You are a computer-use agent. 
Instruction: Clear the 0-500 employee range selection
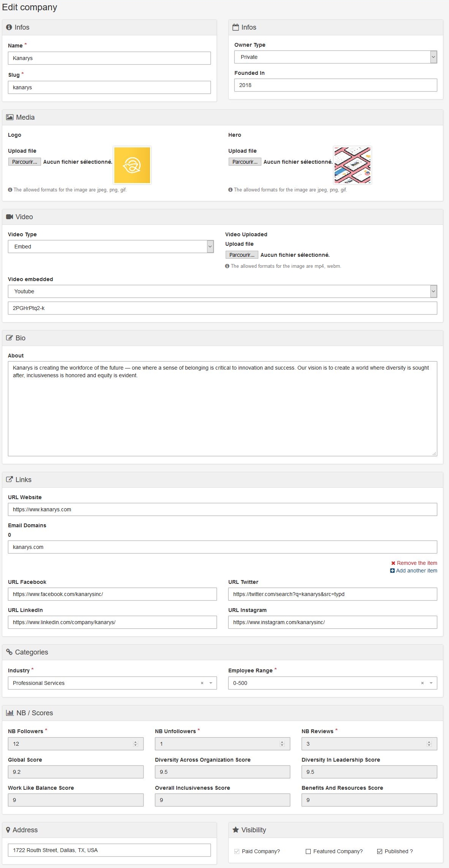pos(422,683)
